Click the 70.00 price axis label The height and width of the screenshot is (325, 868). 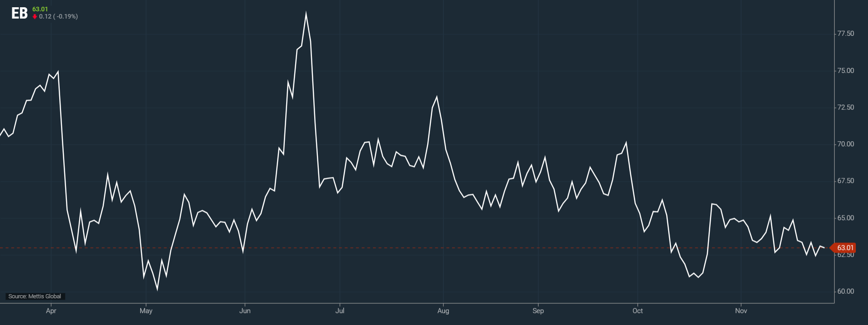(x=845, y=144)
